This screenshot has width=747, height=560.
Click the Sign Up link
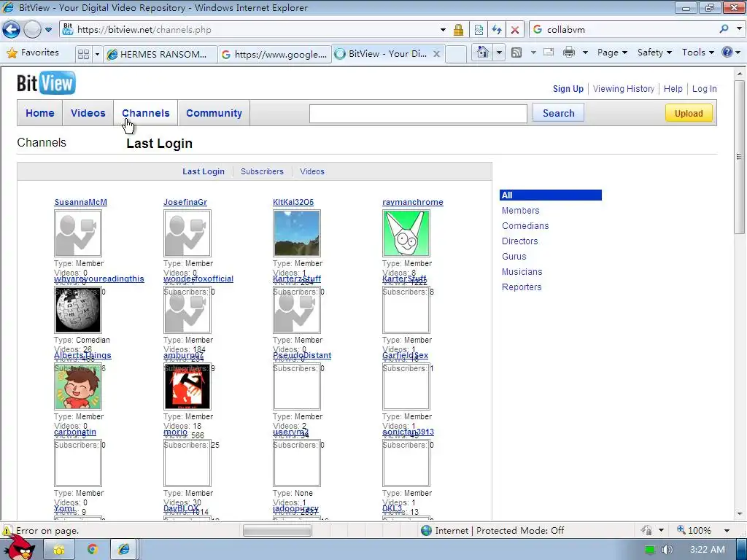coord(568,88)
